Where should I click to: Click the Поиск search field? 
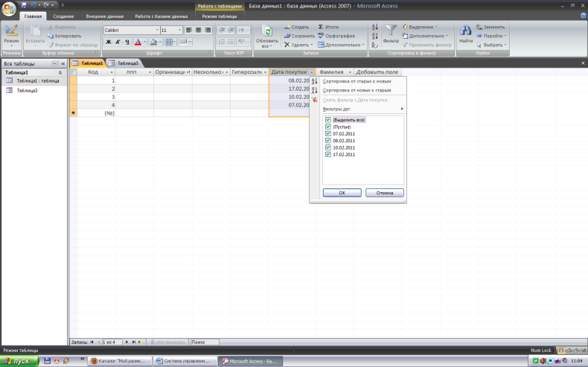click(205, 342)
